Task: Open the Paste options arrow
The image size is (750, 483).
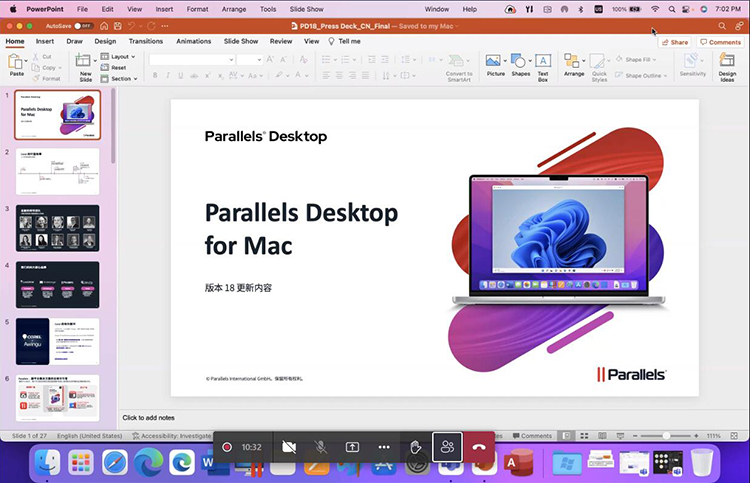Action: click(x=26, y=61)
